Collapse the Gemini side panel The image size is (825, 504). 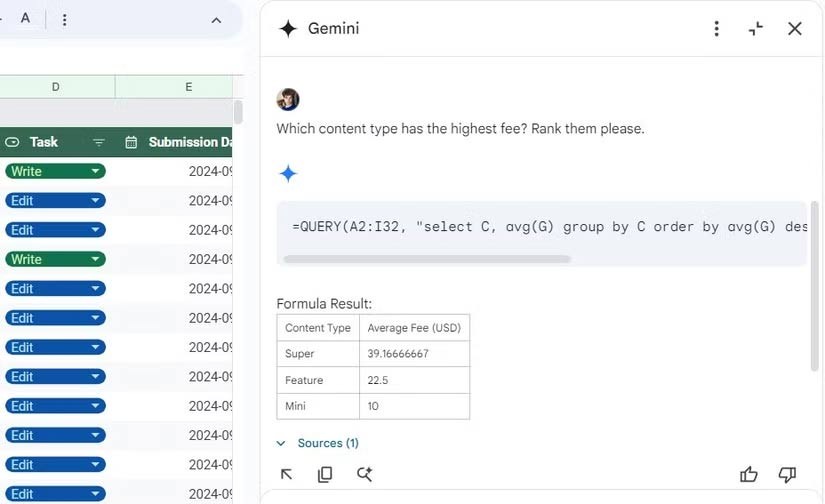click(756, 29)
